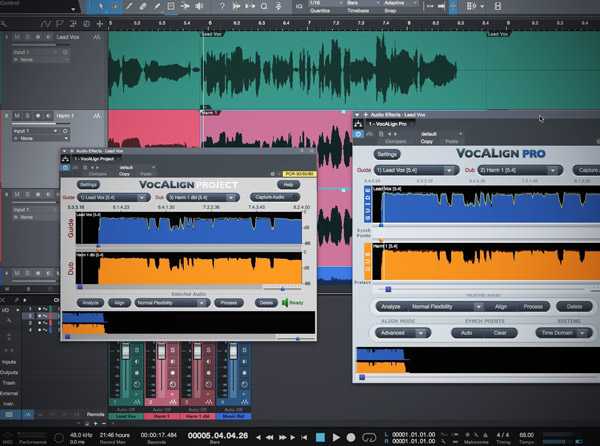Select the Paint tool in the toolbar

point(157,6)
